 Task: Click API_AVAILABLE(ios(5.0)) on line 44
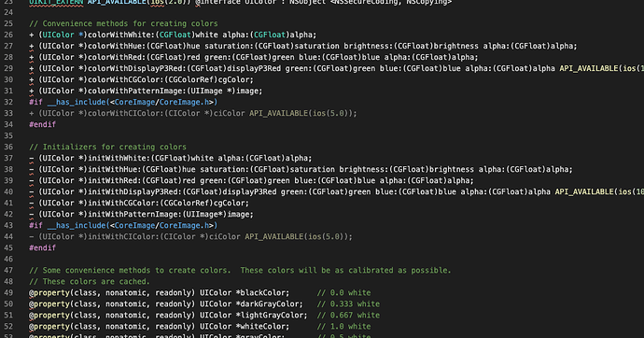click(297, 236)
